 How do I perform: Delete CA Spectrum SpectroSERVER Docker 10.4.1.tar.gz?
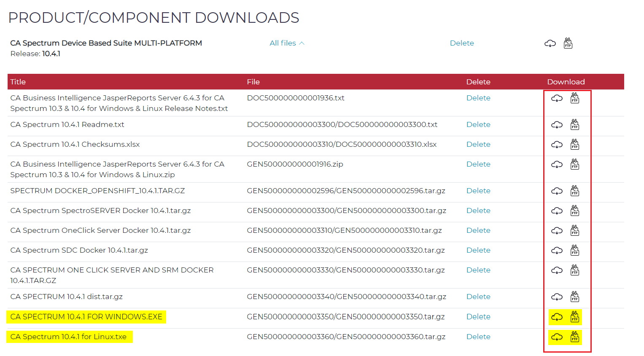[x=478, y=210]
